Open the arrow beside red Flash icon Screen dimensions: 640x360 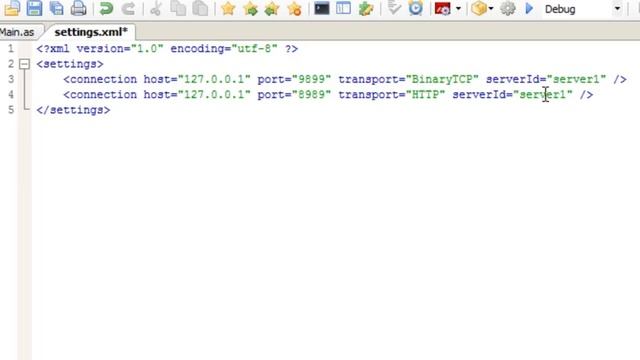(458, 9)
